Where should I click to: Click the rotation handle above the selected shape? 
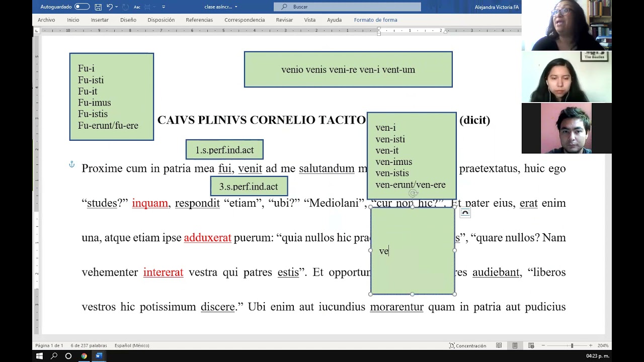pos(413,194)
